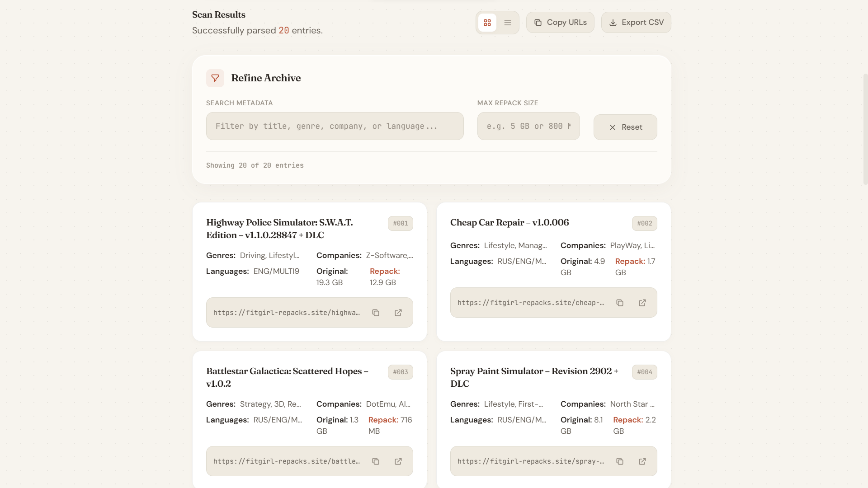The image size is (868, 488).
Task: Switch to grid view layout
Action: [487, 23]
